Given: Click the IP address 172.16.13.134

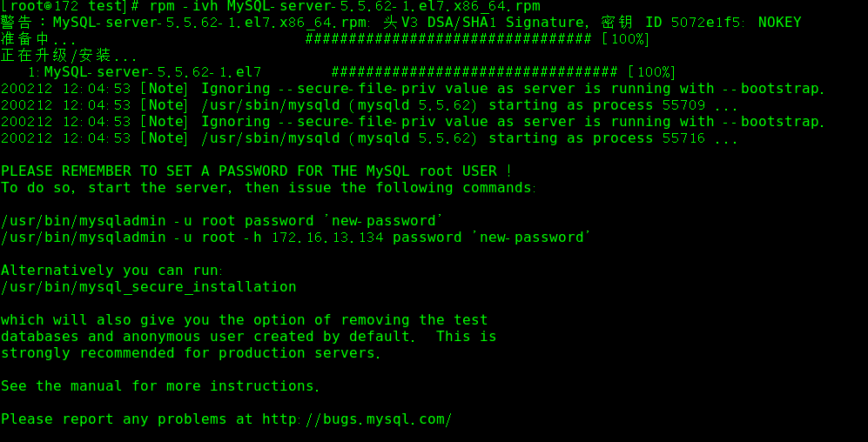Looking at the screenshot, I should tap(327, 238).
